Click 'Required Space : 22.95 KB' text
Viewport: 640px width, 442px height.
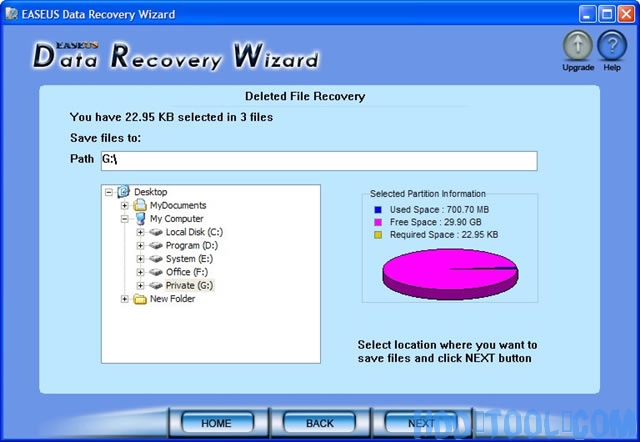coord(444,235)
